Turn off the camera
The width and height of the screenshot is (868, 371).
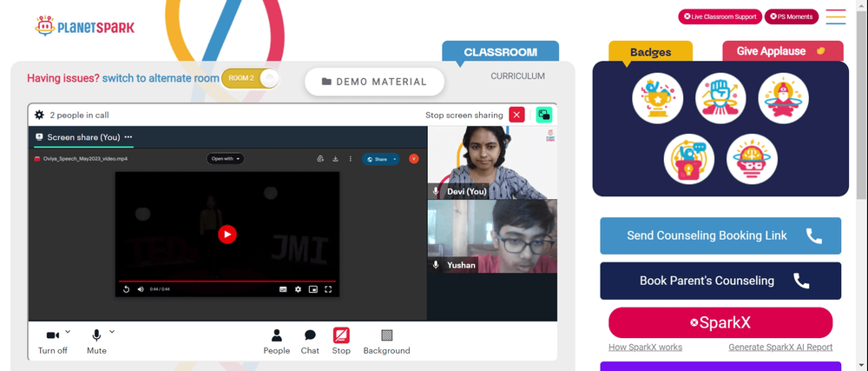(53, 341)
